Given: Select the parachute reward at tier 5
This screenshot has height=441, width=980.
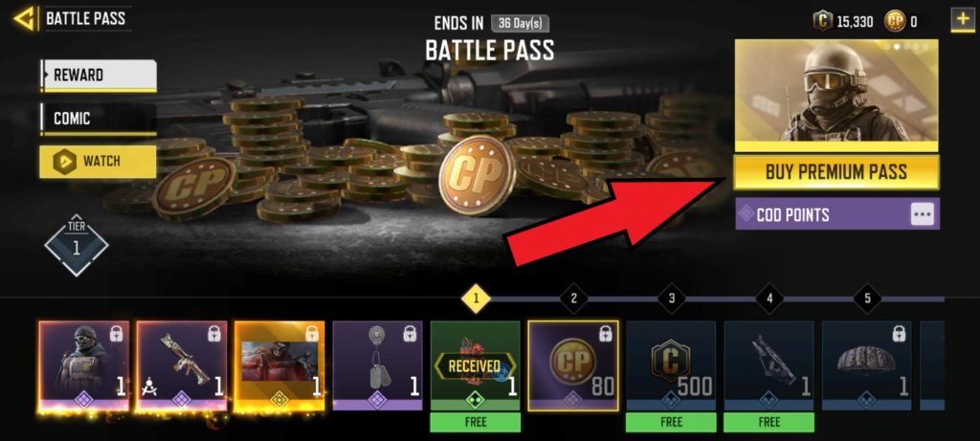Looking at the screenshot, I should pyautogui.click(x=867, y=366).
